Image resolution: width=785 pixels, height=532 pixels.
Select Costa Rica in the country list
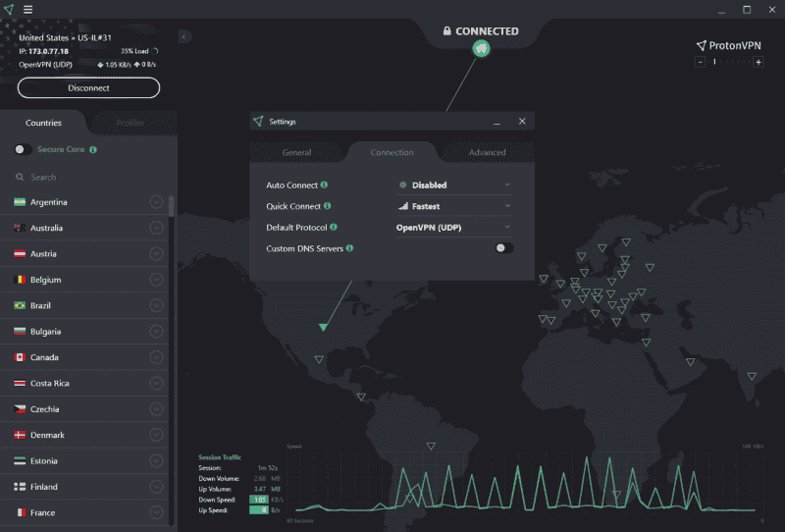(x=84, y=383)
